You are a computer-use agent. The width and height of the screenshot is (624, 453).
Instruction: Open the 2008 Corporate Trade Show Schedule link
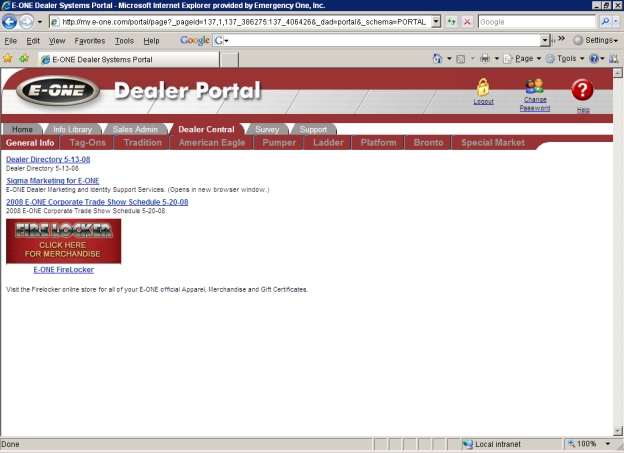click(97, 202)
